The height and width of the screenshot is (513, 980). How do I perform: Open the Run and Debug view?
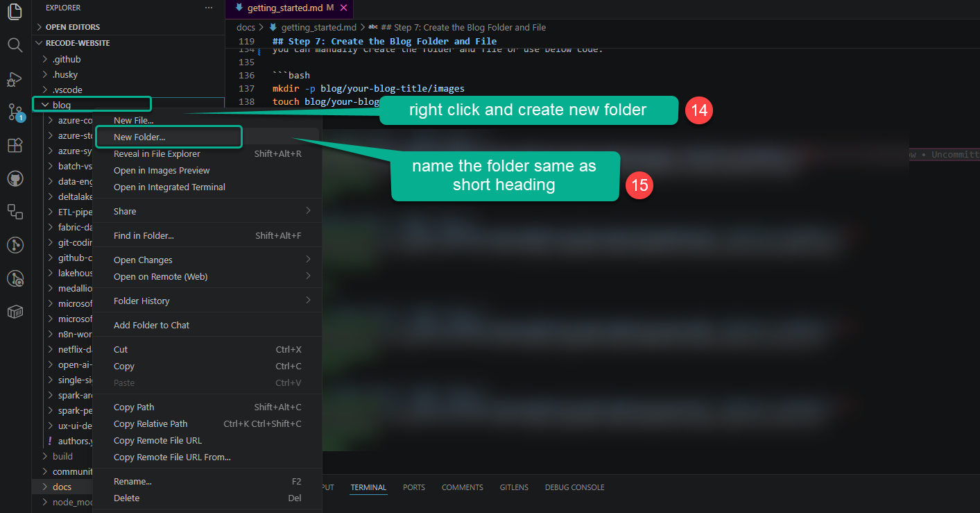coord(15,79)
